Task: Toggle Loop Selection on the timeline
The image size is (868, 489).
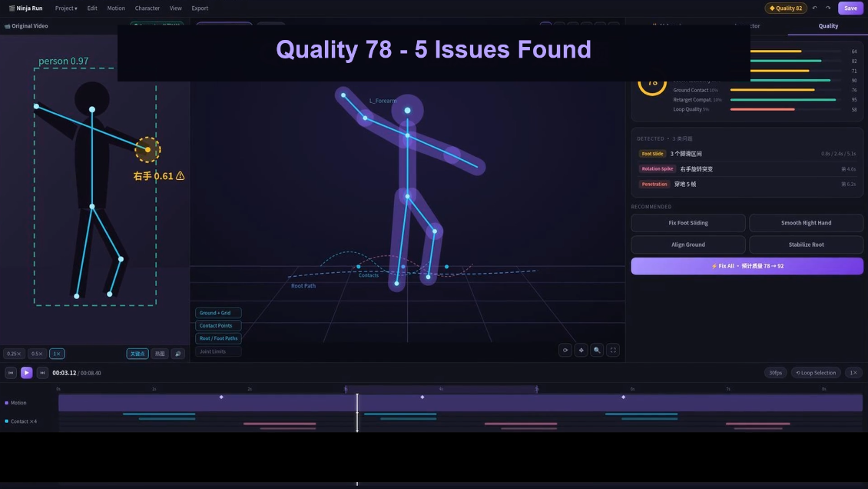Action: [816, 373]
